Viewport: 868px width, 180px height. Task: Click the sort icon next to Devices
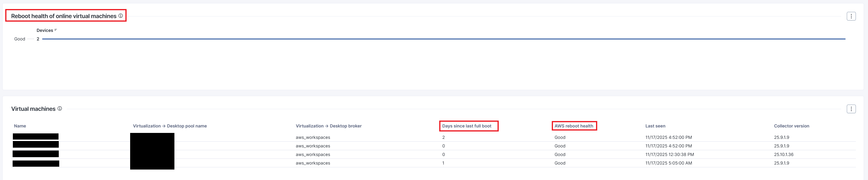coord(56,30)
